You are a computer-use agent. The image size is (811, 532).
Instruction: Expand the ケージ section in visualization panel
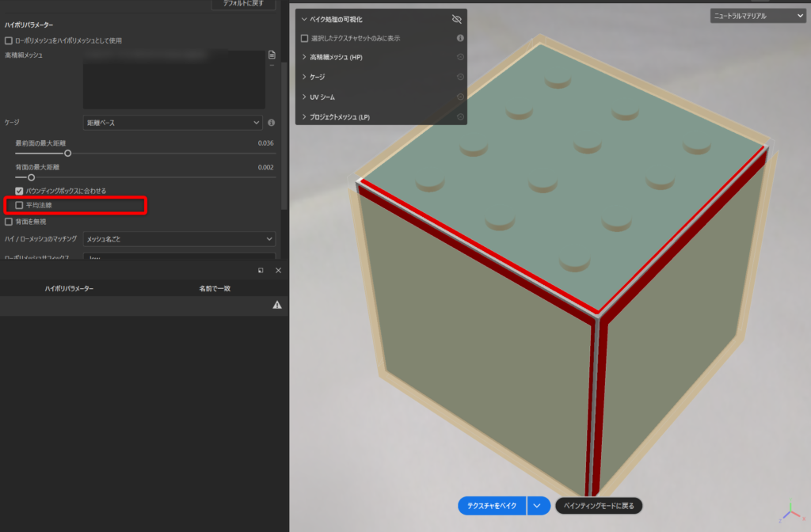point(305,77)
